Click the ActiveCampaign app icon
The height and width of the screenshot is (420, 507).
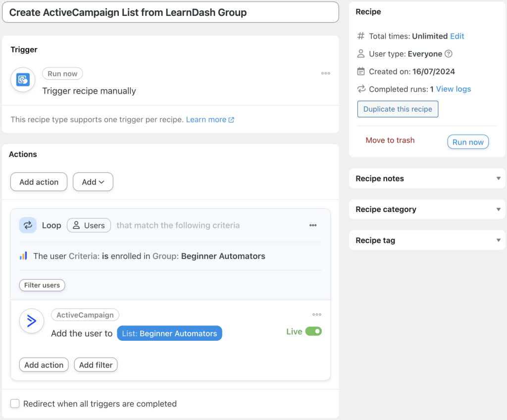click(x=31, y=321)
